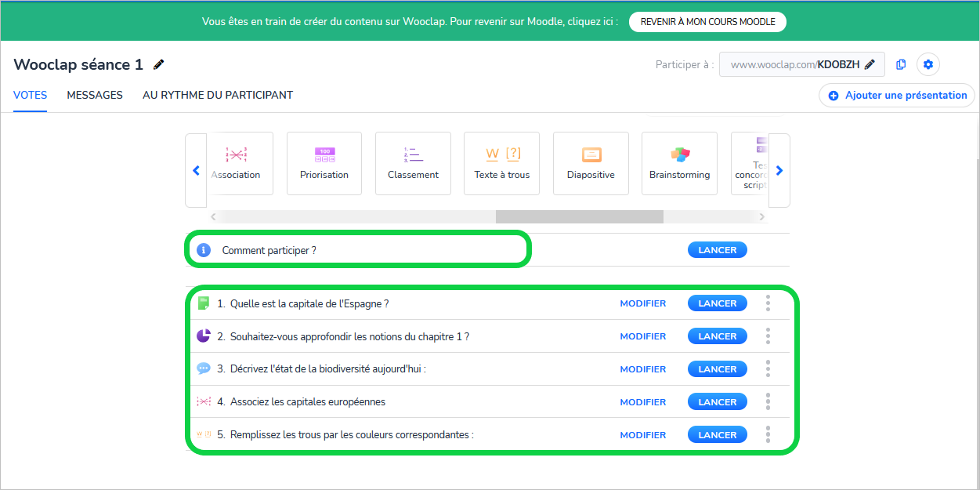The height and width of the screenshot is (490, 980).
Task: Open three-dot menu for Espagne question
Action: pyautogui.click(x=768, y=303)
